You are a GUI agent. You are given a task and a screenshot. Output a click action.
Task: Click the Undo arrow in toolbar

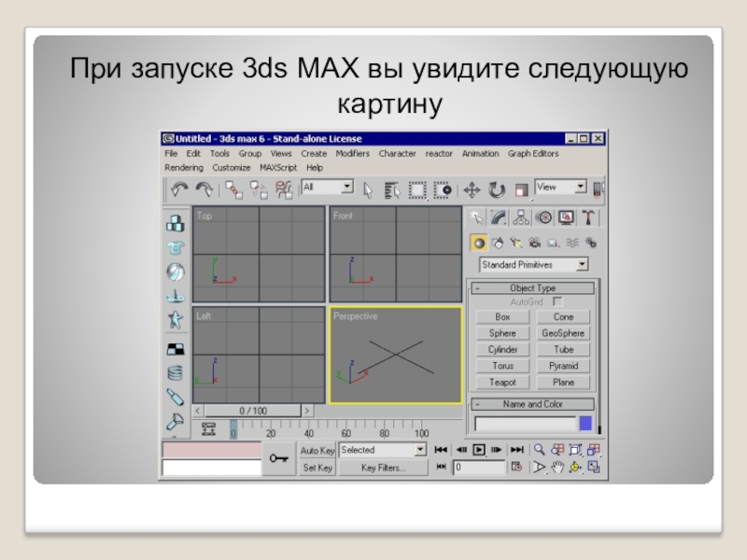[179, 189]
